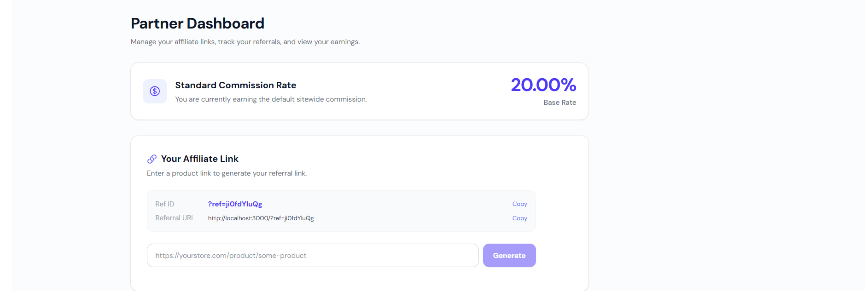Select the ?ref=ji0fdYluQg referral code text

[234, 204]
